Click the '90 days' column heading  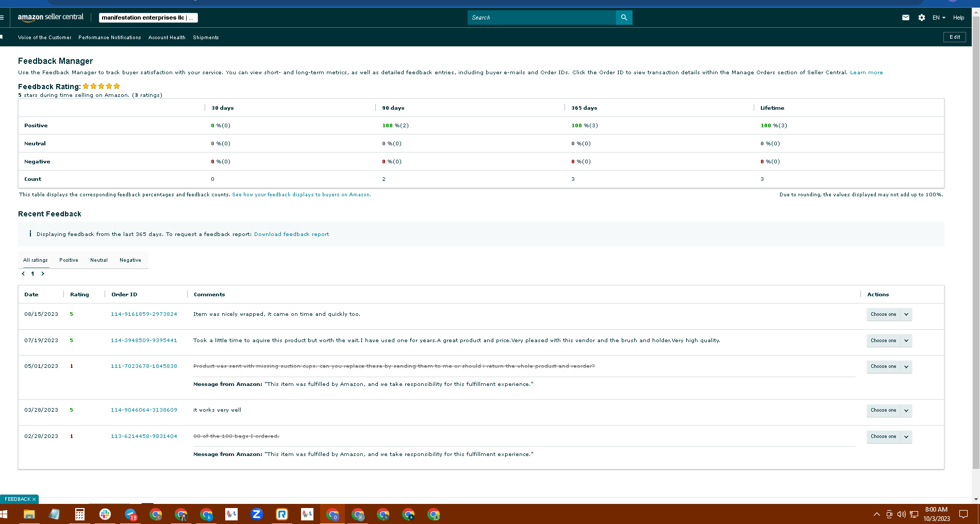(x=393, y=108)
